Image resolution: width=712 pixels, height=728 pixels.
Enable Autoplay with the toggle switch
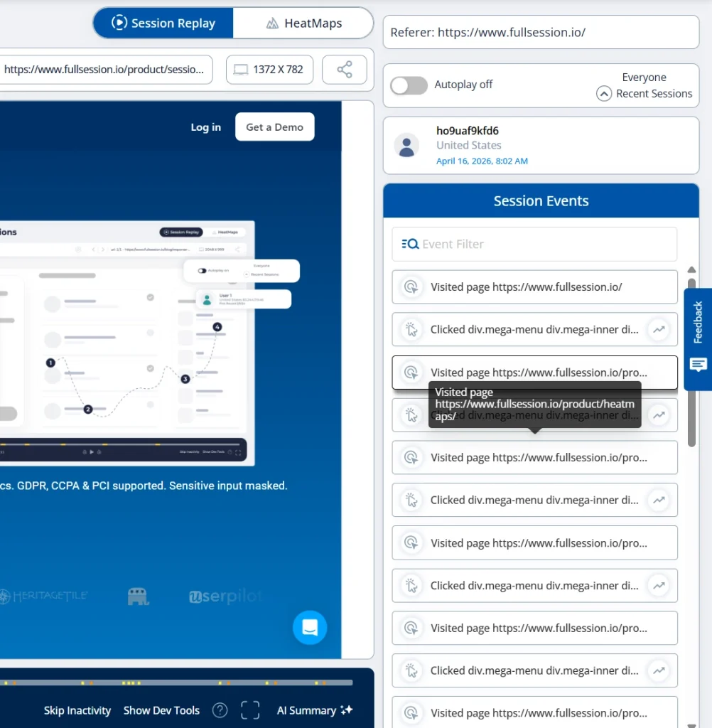tap(409, 85)
